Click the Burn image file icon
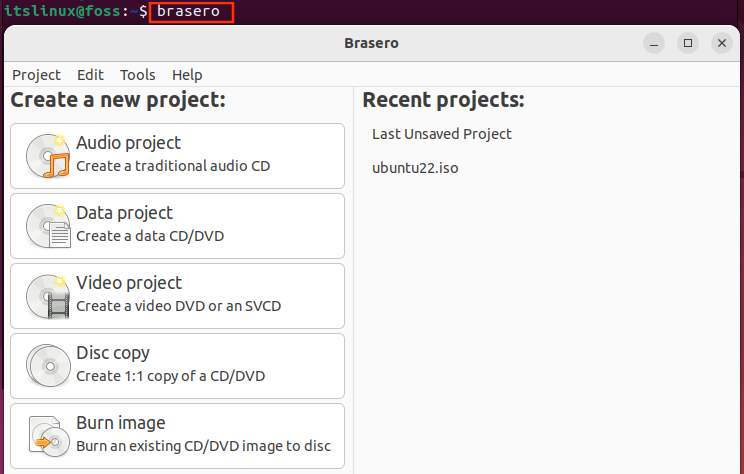The width and height of the screenshot is (744, 474). (x=48, y=436)
